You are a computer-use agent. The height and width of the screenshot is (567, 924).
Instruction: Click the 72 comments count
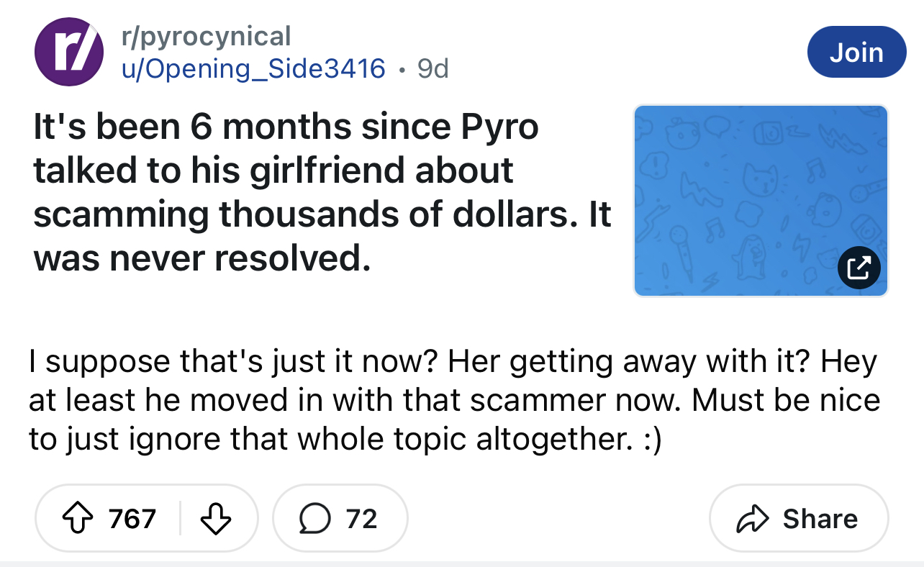361,519
